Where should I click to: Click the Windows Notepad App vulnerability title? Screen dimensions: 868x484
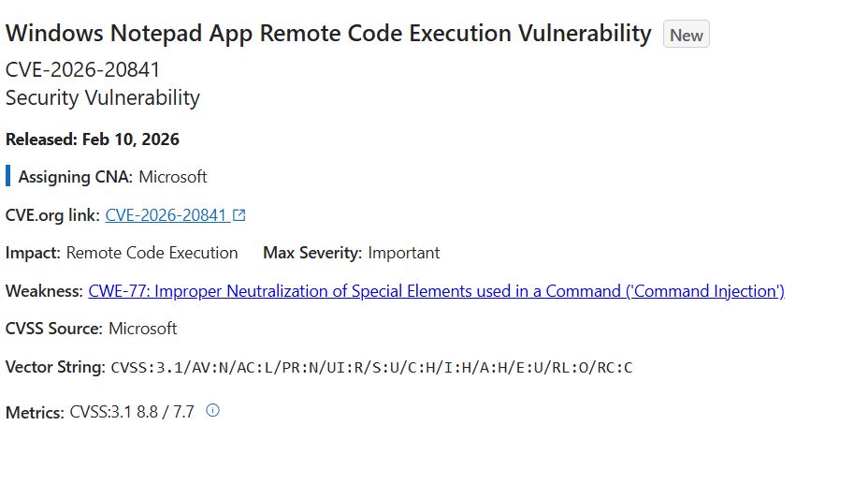[328, 34]
